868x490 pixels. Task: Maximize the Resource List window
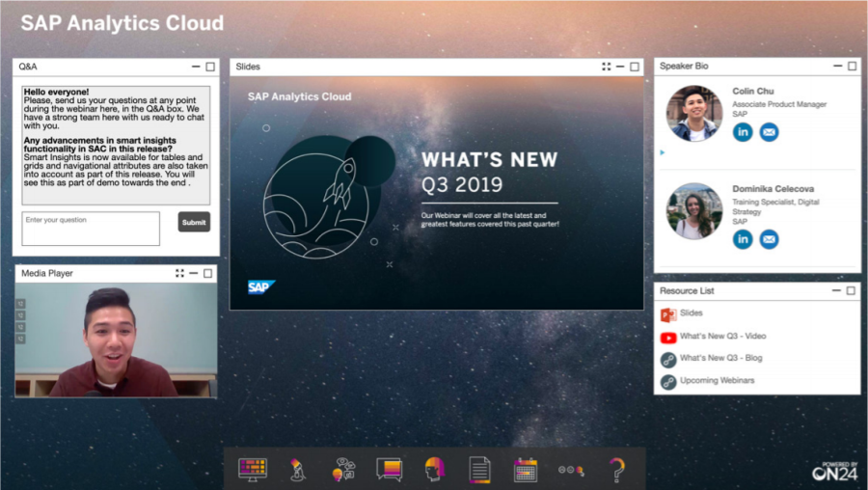click(x=851, y=290)
